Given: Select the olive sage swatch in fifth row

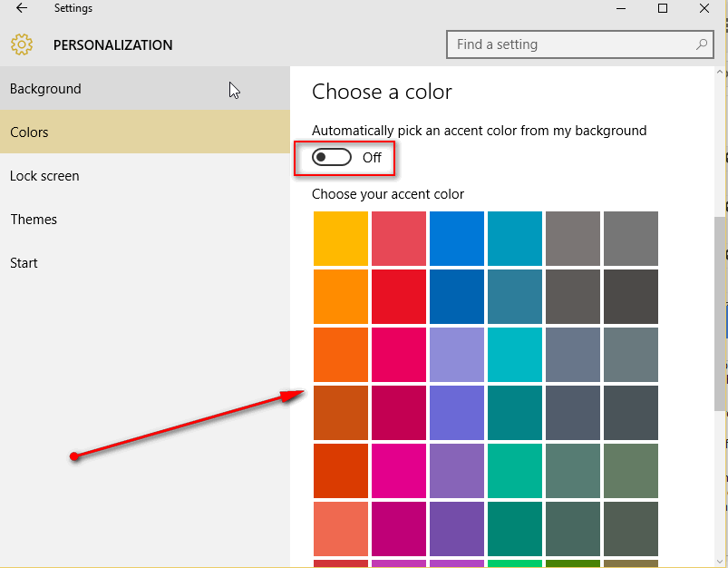Looking at the screenshot, I should tap(631, 471).
